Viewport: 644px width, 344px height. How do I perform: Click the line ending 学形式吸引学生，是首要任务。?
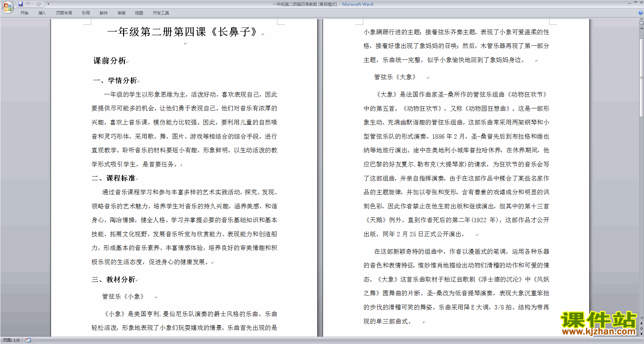[136, 164]
